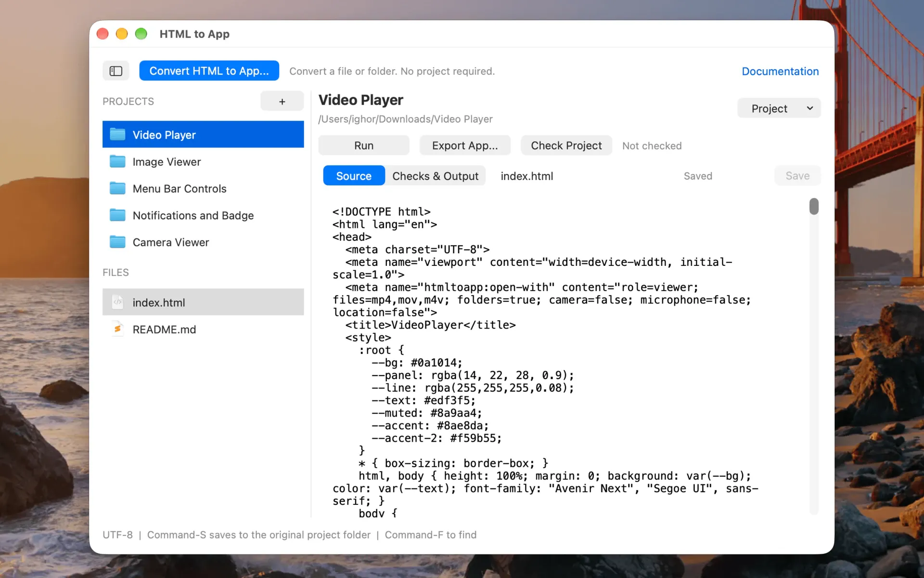Open the Documentation link
Screen dimensions: 924x578
780,71
